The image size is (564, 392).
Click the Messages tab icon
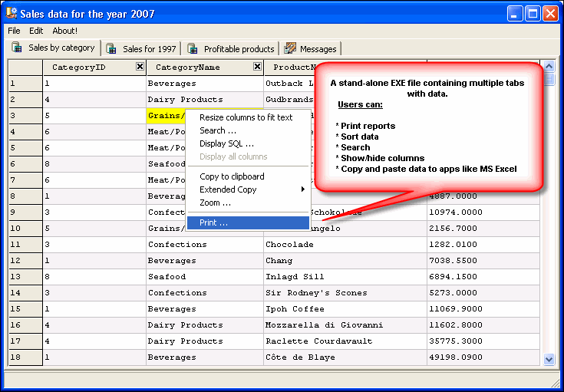290,48
